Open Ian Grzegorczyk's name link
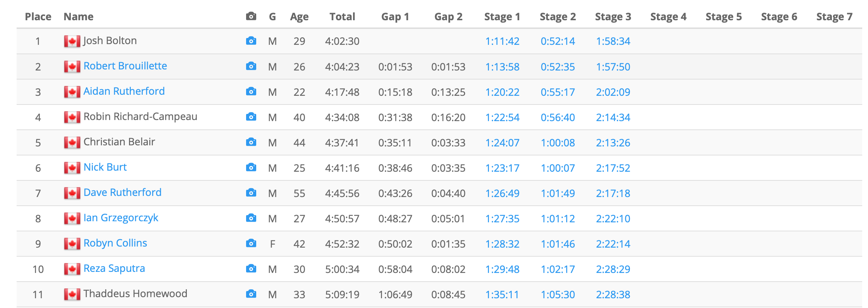868x308 pixels. [121, 218]
